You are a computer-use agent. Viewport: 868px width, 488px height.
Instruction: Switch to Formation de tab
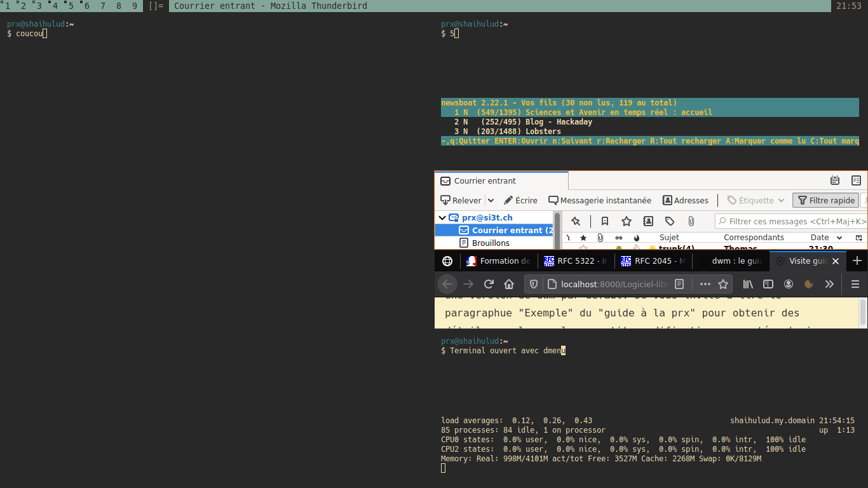(498, 261)
